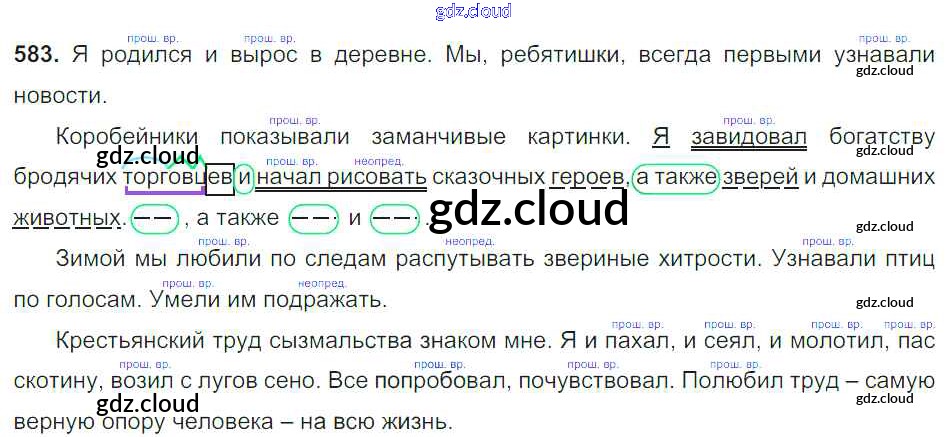
Task: Click the blue gdz.cloud link at top
Action: (x=473, y=12)
